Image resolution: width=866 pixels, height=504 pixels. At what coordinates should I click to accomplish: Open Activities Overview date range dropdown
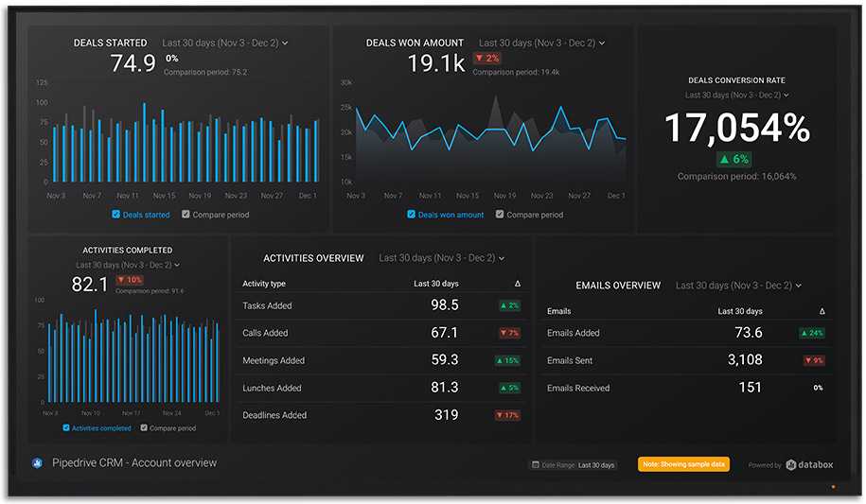[x=442, y=258]
